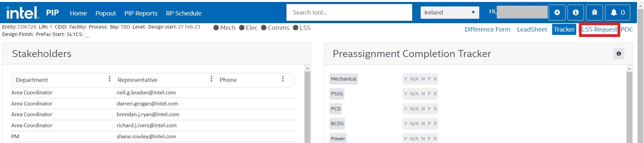Viewport: 644px width, 143px height.
Task: Open the settings gear icon
Action: (557, 13)
